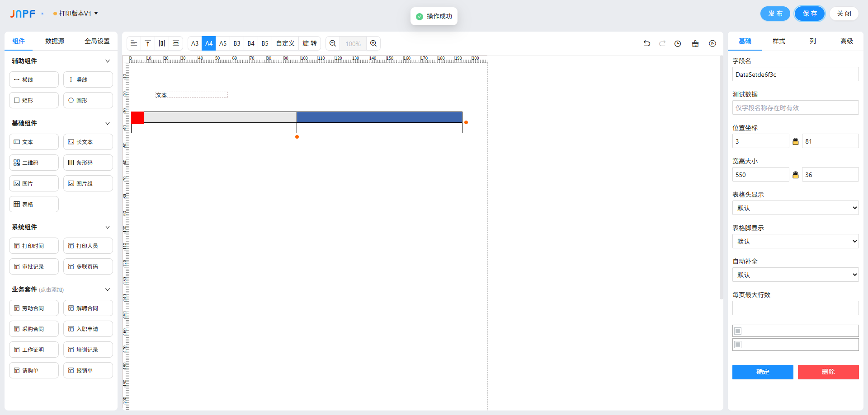868x415 pixels.
Task: Click the red table cell on canvas
Action: (137, 117)
